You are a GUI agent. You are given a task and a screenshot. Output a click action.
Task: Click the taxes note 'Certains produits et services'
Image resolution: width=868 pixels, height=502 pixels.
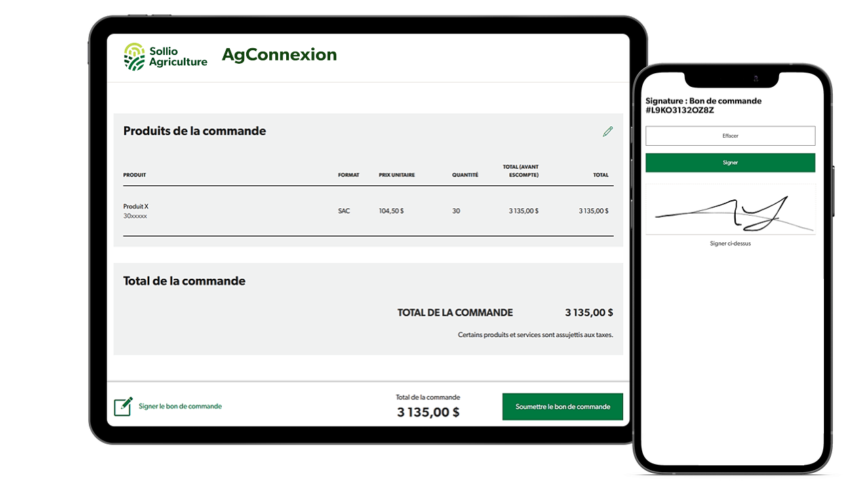click(x=536, y=334)
